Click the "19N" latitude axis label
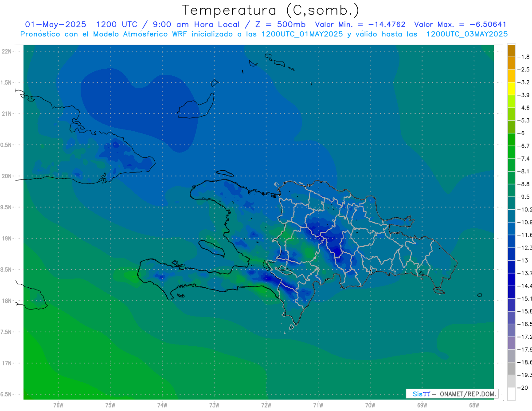532x411 pixels. (x=7, y=238)
